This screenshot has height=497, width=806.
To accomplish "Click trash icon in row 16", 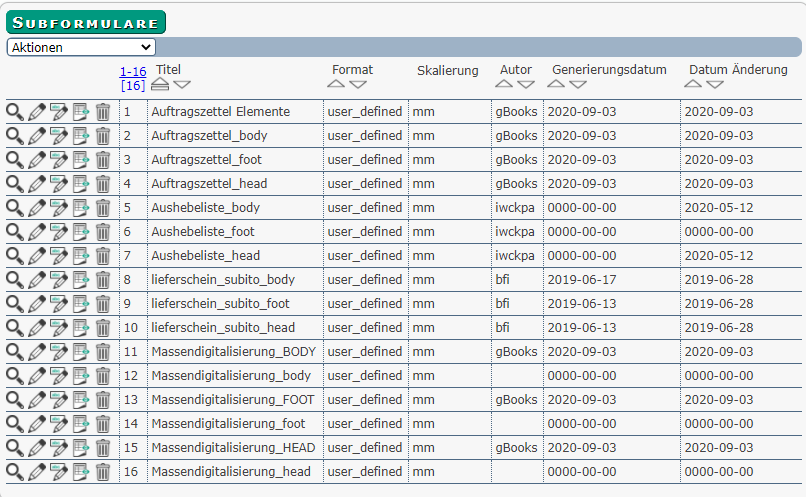I will 103,472.
